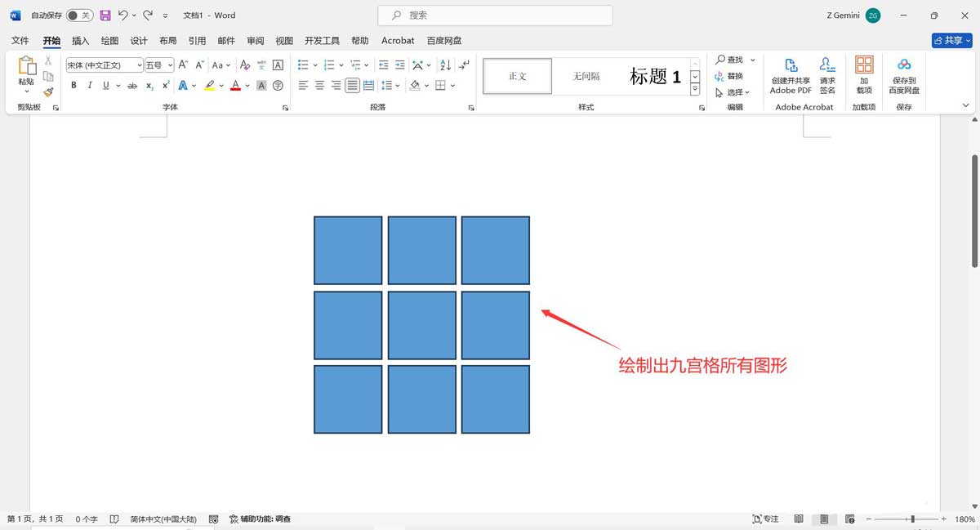
Task: Select the italic formatting icon
Action: 89,85
